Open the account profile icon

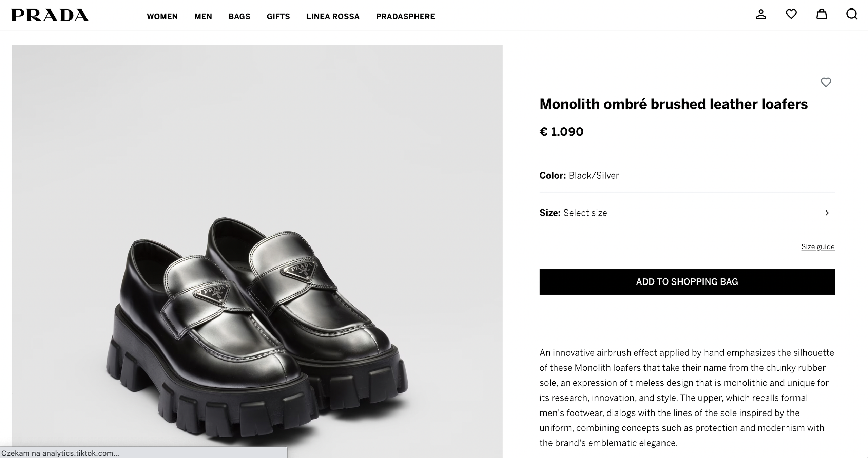coord(761,14)
